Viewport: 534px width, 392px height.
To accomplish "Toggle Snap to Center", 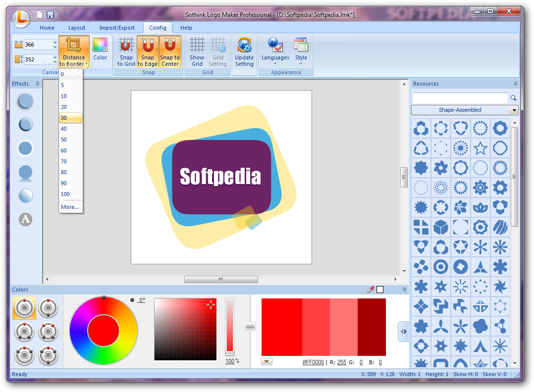I will (x=169, y=51).
